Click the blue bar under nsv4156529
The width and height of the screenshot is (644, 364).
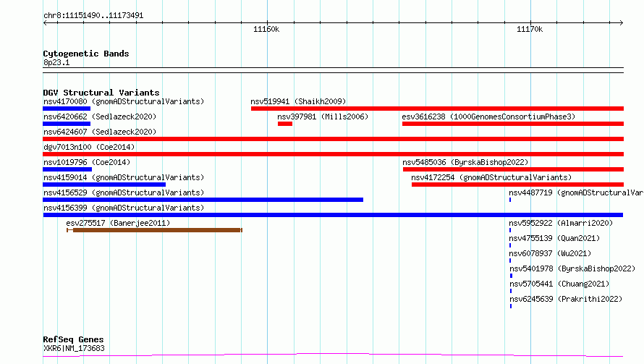[203, 200]
